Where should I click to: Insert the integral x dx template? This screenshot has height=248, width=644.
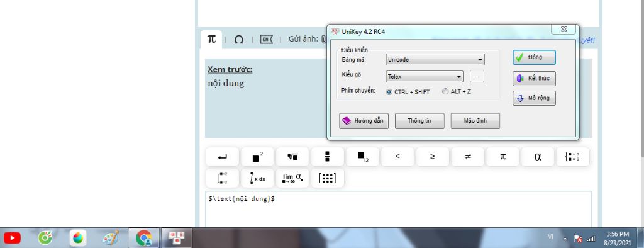tap(257, 178)
